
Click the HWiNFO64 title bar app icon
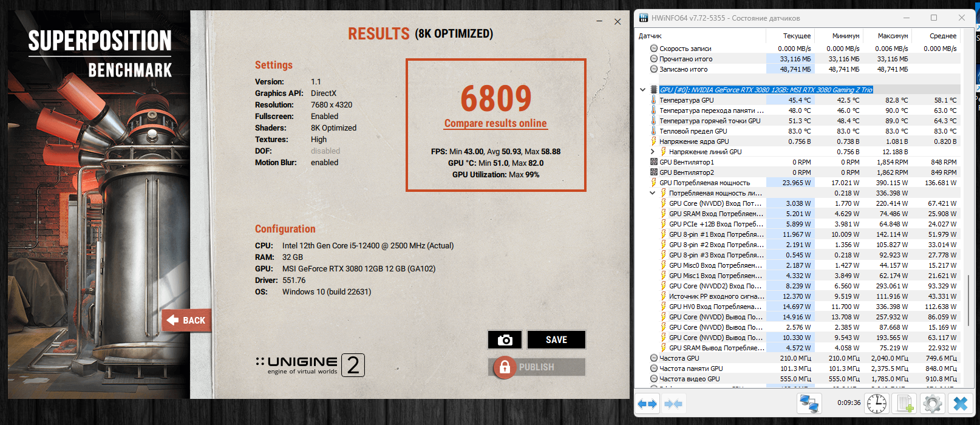[x=643, y=18]
